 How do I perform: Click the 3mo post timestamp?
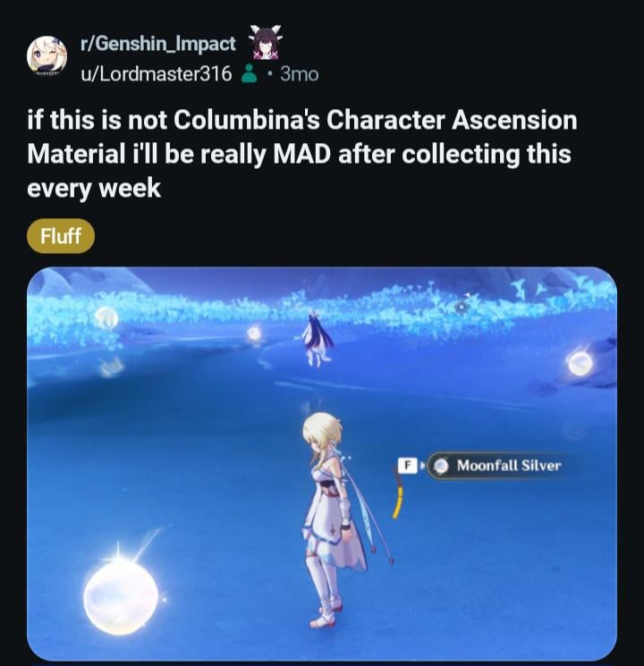[300, 74]
